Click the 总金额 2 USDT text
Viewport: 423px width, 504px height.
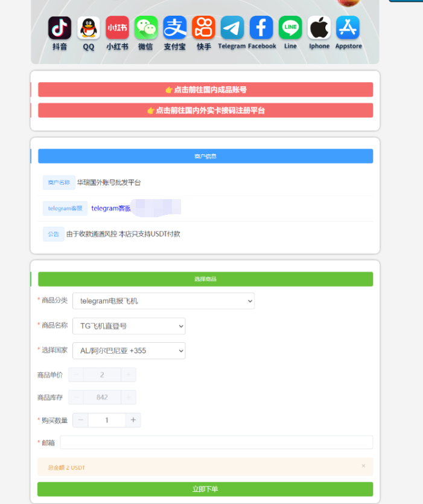tap(66, 468)
